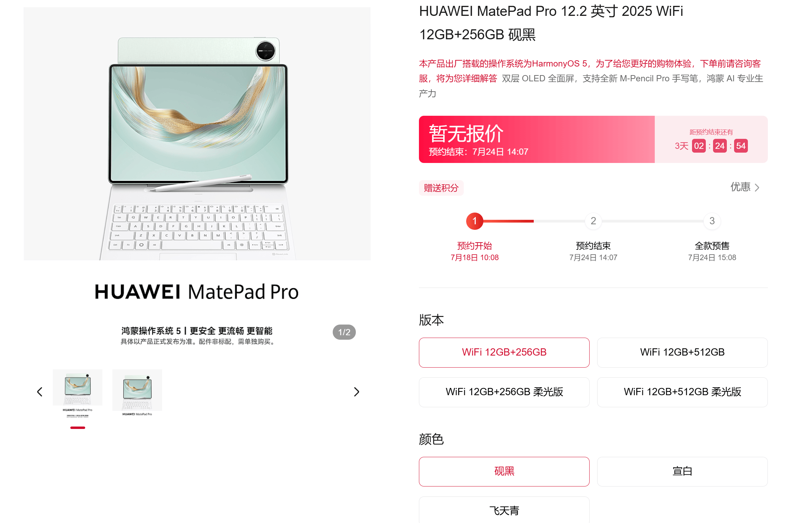Select step 1 预约开始 circle
This screenshot has width=812, height=523.
pos(474,221)
